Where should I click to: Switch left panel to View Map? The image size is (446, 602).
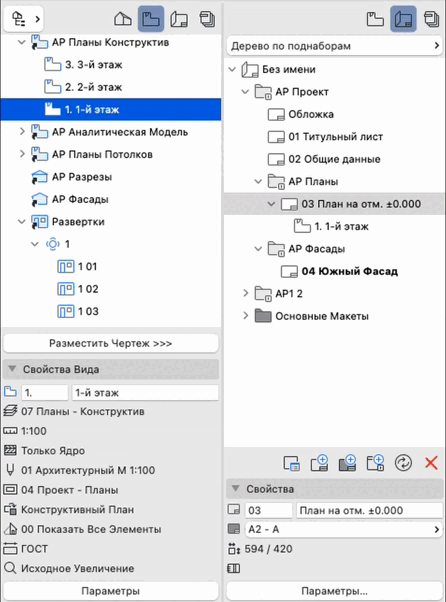point(151,19)
